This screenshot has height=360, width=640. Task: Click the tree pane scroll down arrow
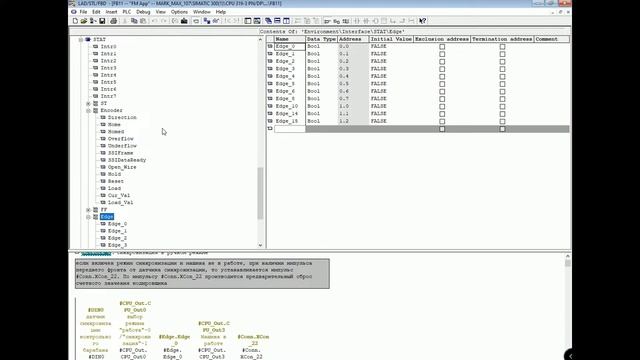point(260,245)
